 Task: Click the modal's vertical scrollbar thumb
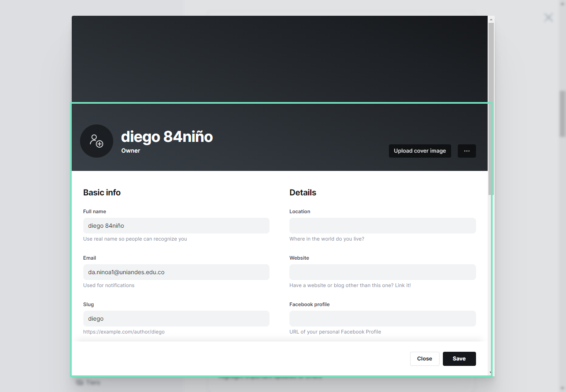(491, 109)
